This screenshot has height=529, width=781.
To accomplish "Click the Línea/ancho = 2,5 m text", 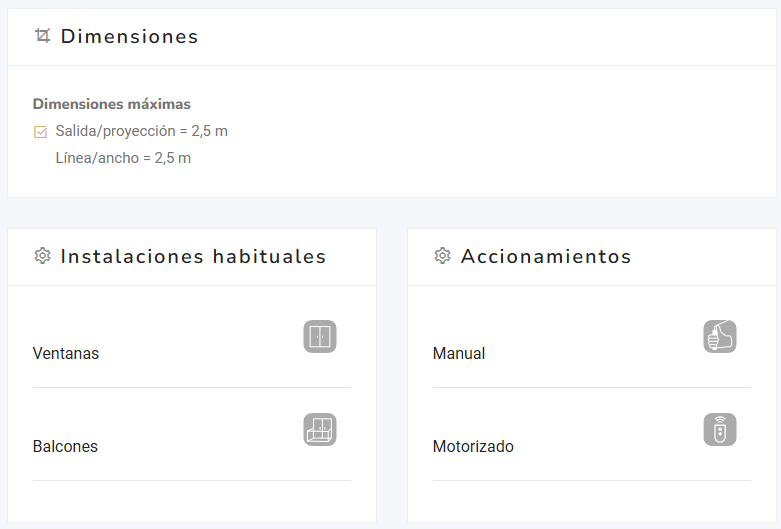I will 123,158.
